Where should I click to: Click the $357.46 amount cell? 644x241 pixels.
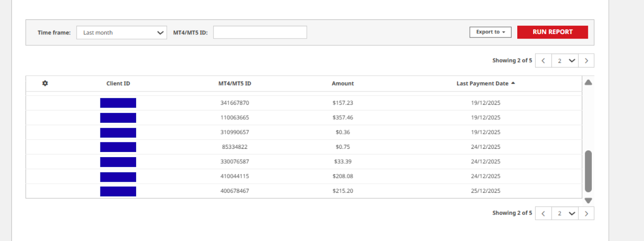[343, 118]
